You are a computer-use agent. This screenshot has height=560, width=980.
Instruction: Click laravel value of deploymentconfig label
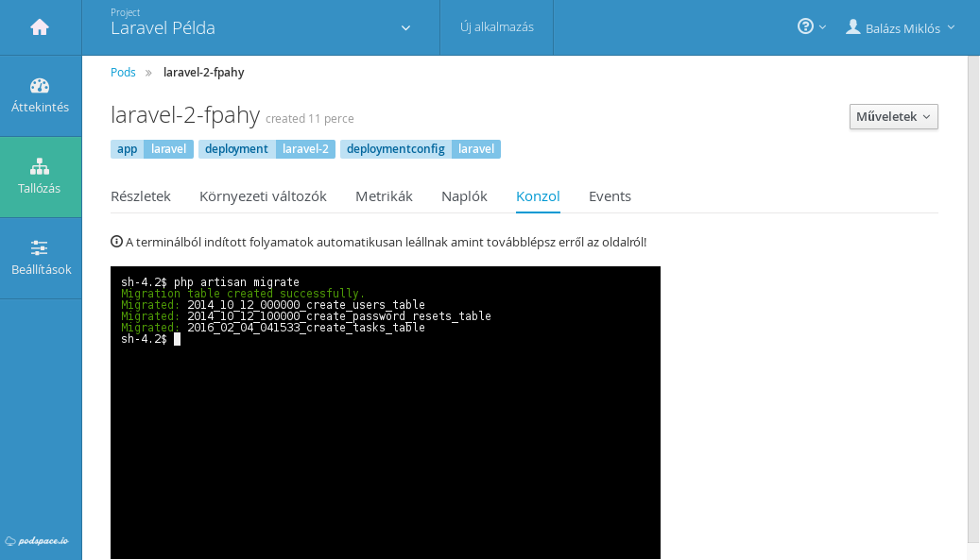point(476,149)
